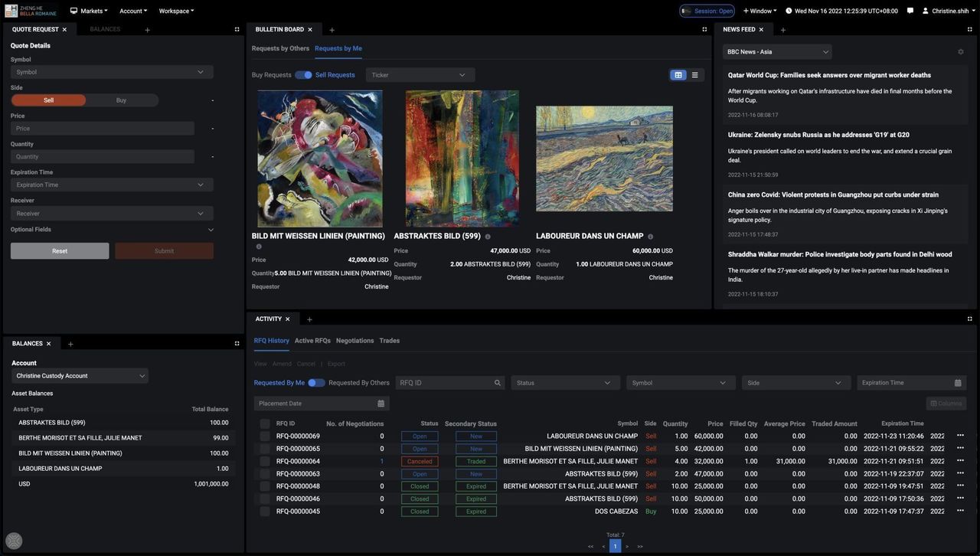Focus the Price input field
Image resolution: width=980 pixels, height=556 pixels.
(103, 129)
